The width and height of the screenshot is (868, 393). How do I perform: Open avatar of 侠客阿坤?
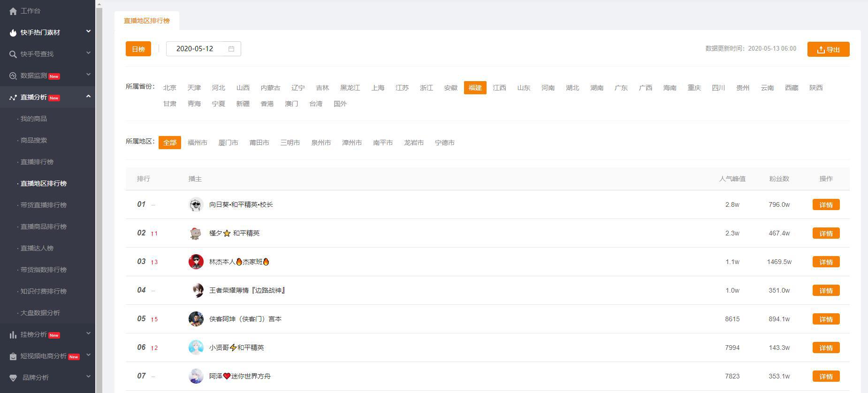(x=196, y=319)
